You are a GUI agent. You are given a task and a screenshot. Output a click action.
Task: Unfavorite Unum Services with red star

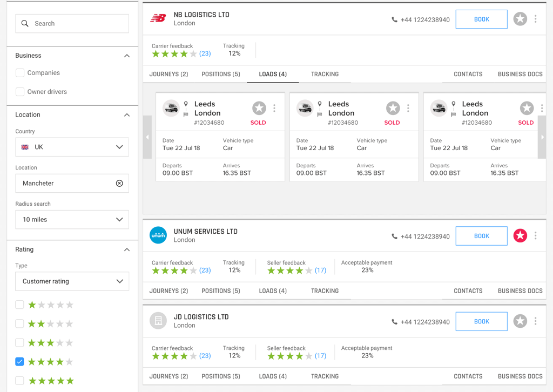[520, 235]
